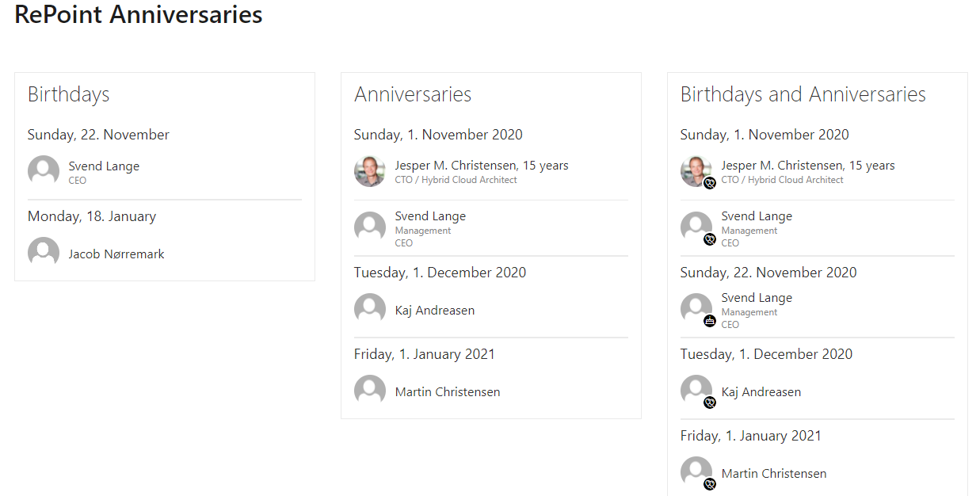Open Jesper's profile photo in the Anniversaries panel
The width and height of the screenshot is (980, 496).
coord(370,171)
